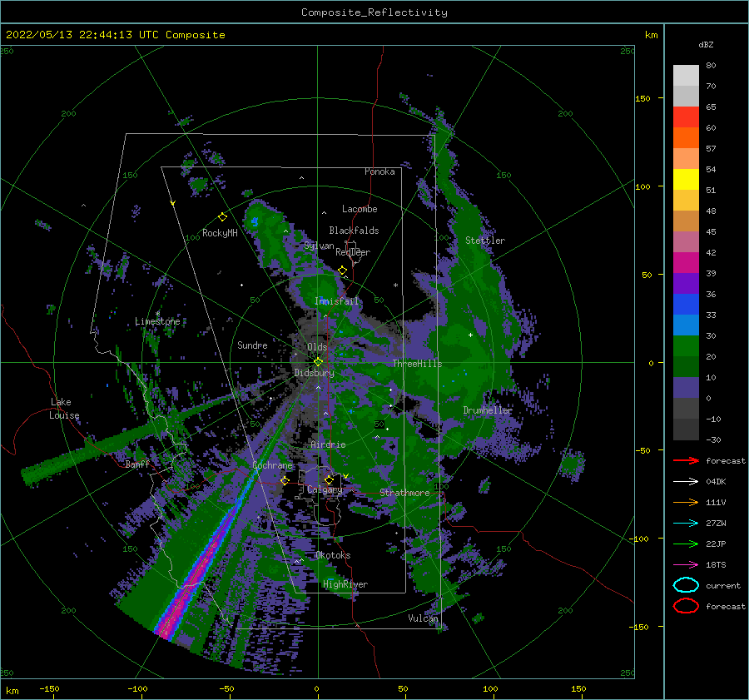Click the Sundre label
The height and width of the screenshot is (700, 749).
(x=253, y=345)
